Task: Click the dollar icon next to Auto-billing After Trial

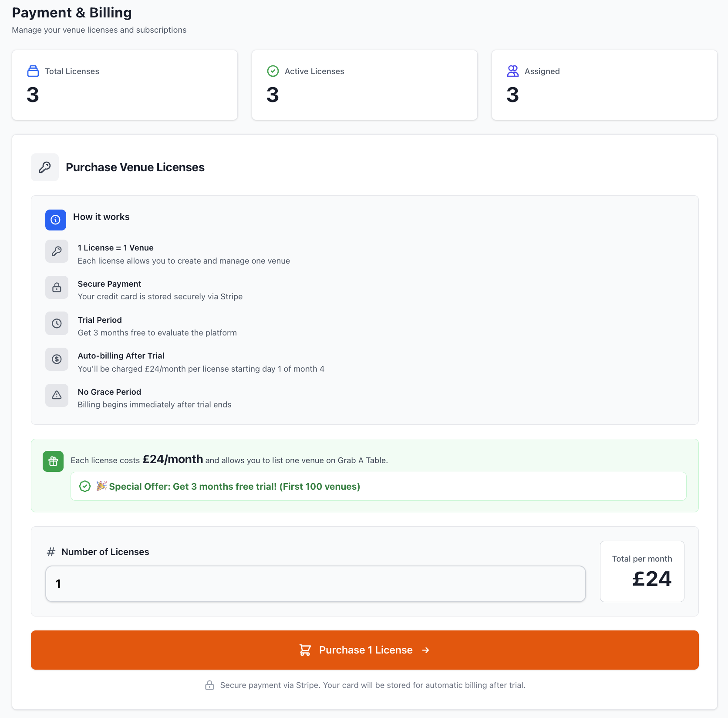Action: pyautogui.click(x=57, y=359)
